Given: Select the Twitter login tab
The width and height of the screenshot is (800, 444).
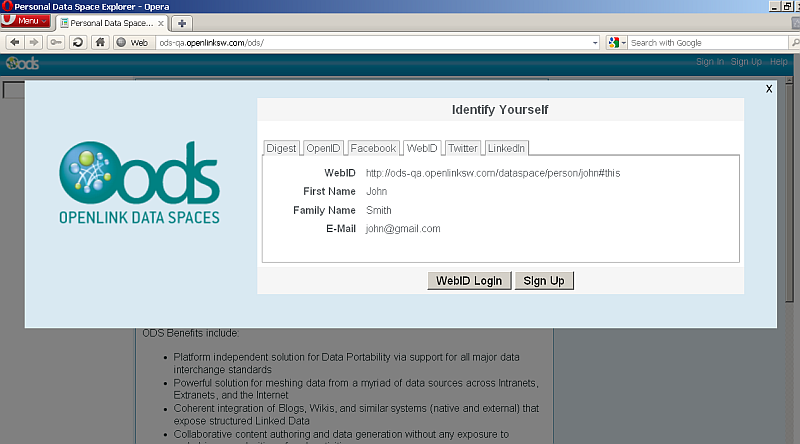Looking at the screenshot, I should [x=462, y=148].
